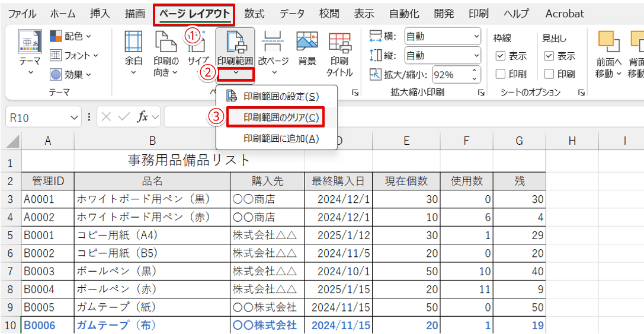Switch to the 表示 tab
Image resolution: width=644 pixels, height=334 pixels.
click(x=364, y=14)
